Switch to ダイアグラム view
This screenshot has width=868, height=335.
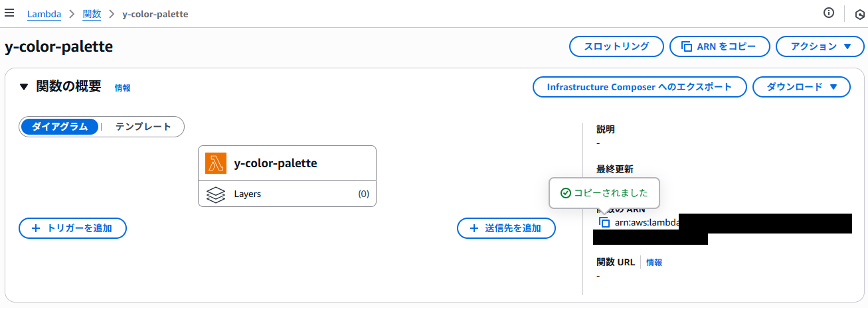60,127
